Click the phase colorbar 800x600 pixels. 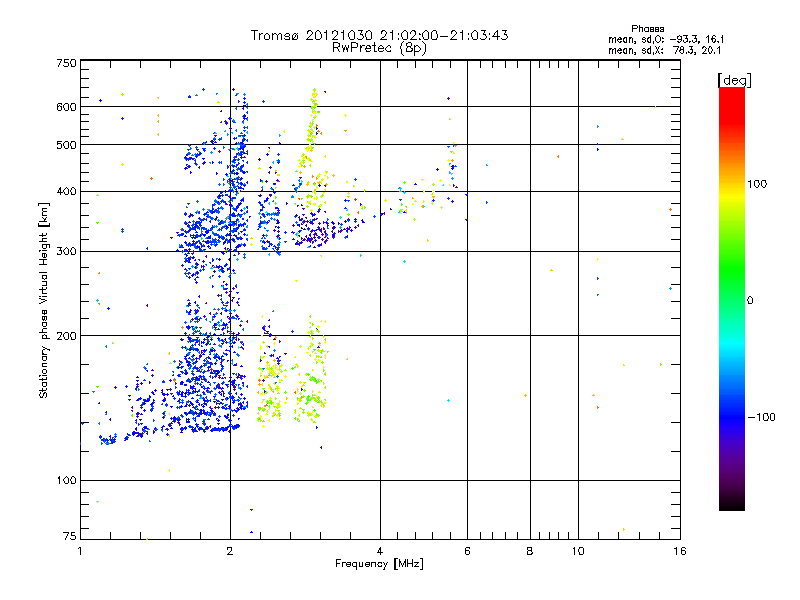click(732, 298)
